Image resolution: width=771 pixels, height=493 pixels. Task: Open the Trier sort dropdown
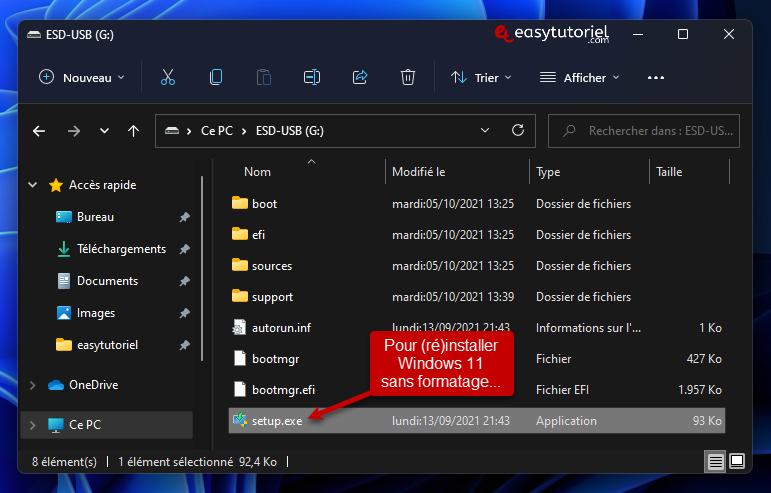pyautogui.click(x=481, y=78)
